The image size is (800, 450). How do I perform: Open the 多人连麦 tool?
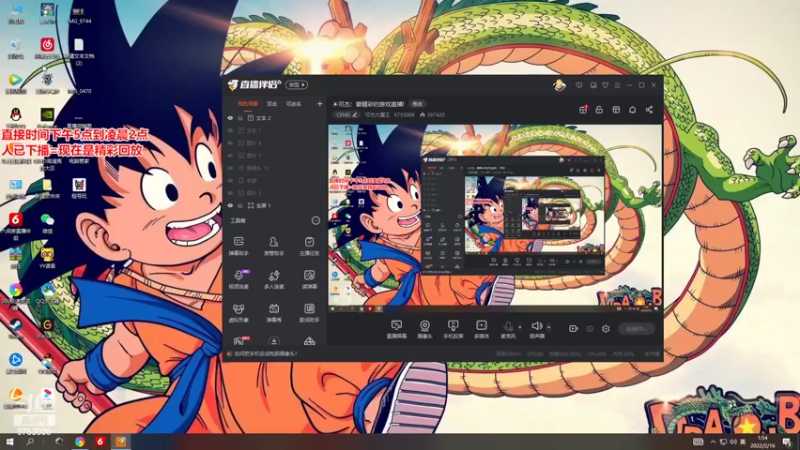click(x=273, y=280)
